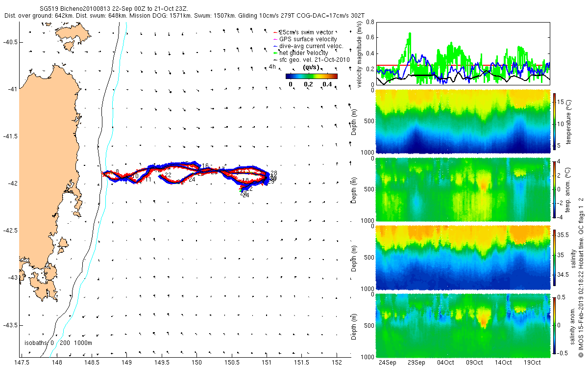Click the '09Oct' date tick label
The height and width of the screenshot is (368, 588).
pos(474,363)
